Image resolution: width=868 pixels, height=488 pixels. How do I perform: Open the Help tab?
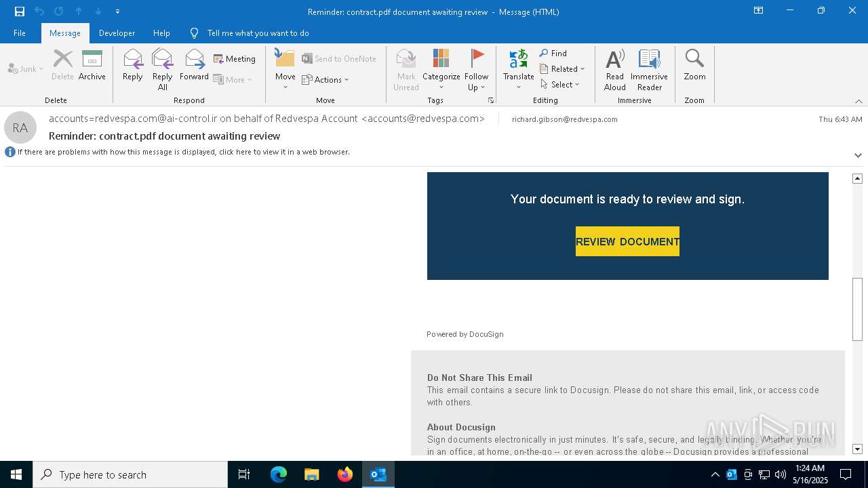161,33
